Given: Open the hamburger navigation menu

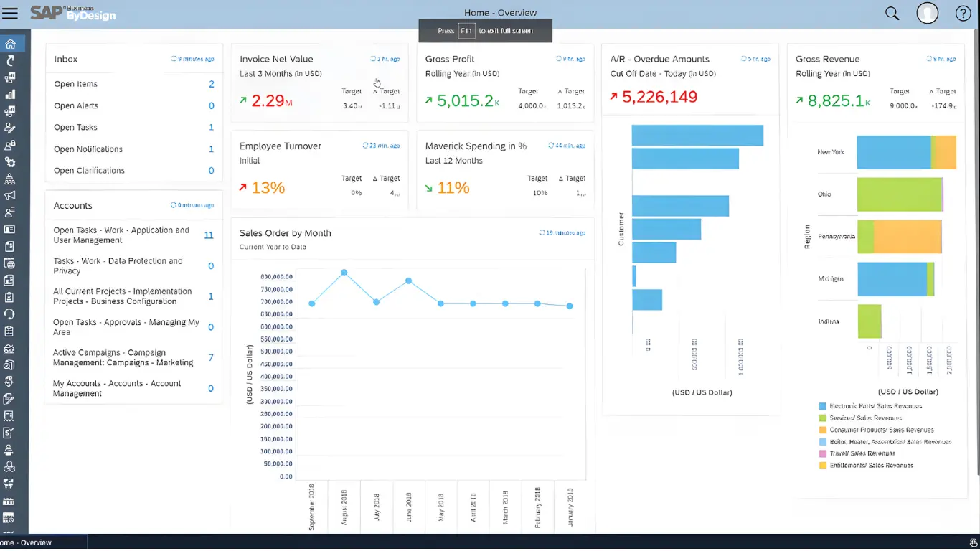Looking at the screenshot, I should click(11, 12).
